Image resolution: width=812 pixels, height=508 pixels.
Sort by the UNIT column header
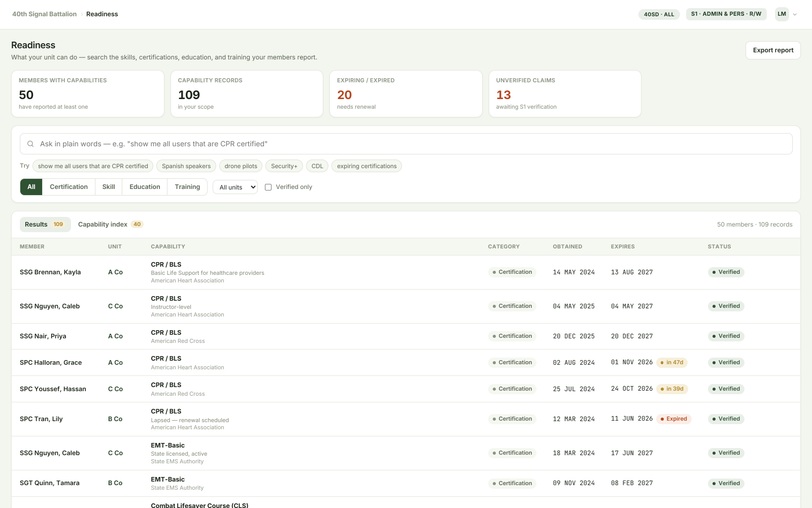coord(115,247)
